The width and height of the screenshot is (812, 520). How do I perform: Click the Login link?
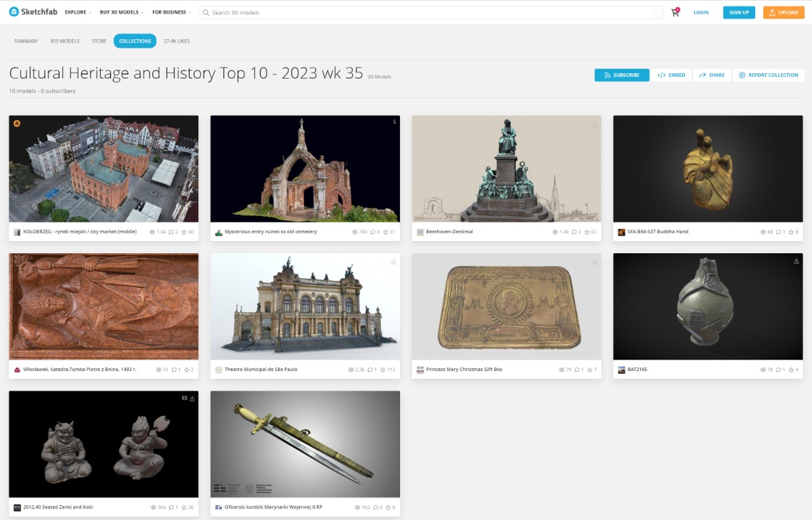pos(701,12)
